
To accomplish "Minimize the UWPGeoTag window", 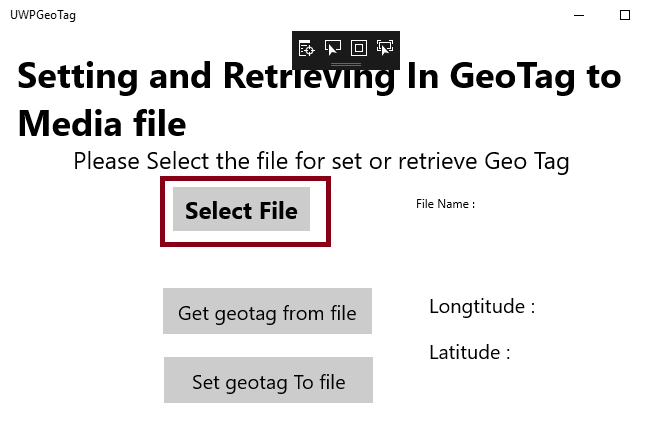I will pos(579,15).
